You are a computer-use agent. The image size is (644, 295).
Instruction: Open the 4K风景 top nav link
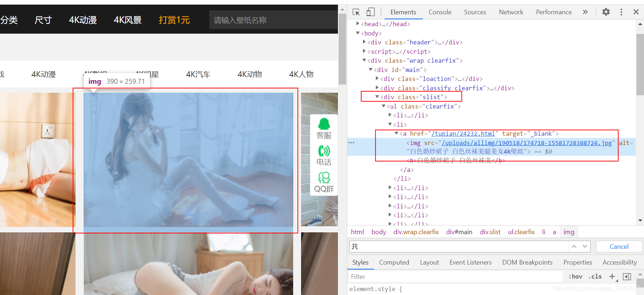[127, 20]
